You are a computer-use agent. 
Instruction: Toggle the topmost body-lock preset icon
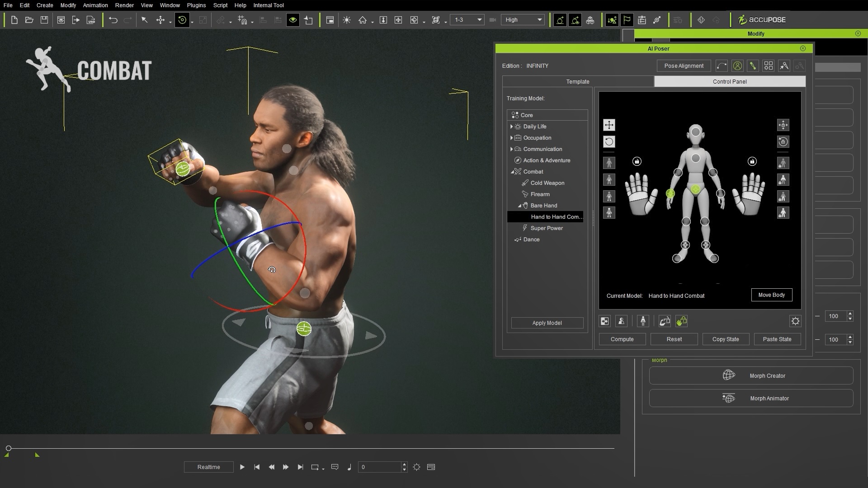pos(783,163)
